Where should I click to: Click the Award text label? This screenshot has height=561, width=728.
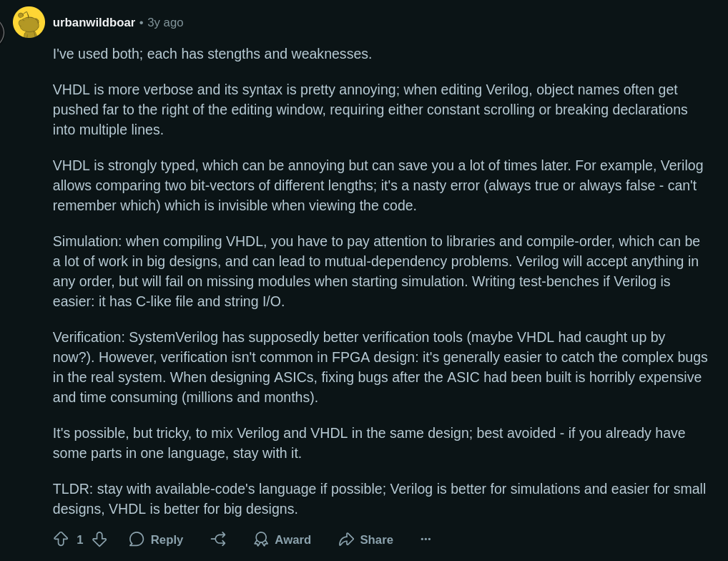point(293,540)
